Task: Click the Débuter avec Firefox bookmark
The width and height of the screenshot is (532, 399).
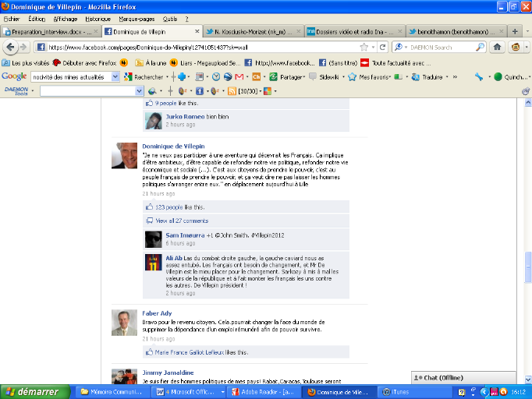Action: click(85, 63)
